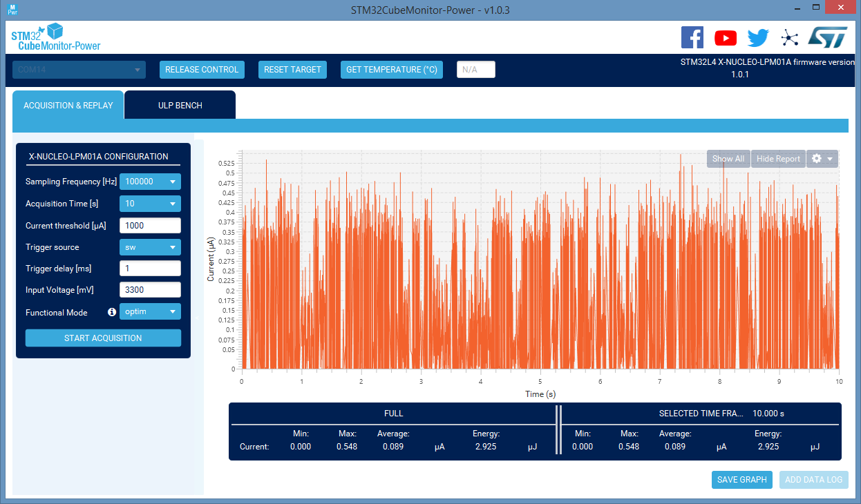Click the FULL report header
861x504 pixels.
point(393,414)
